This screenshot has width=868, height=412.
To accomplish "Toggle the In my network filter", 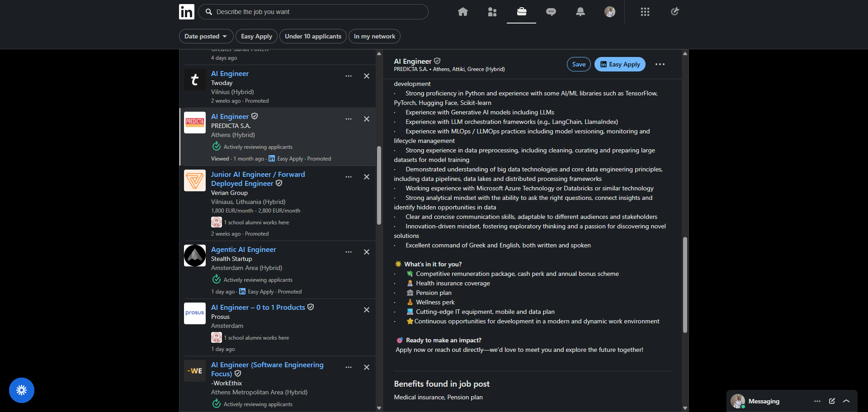I will click(x=374, y=36).
